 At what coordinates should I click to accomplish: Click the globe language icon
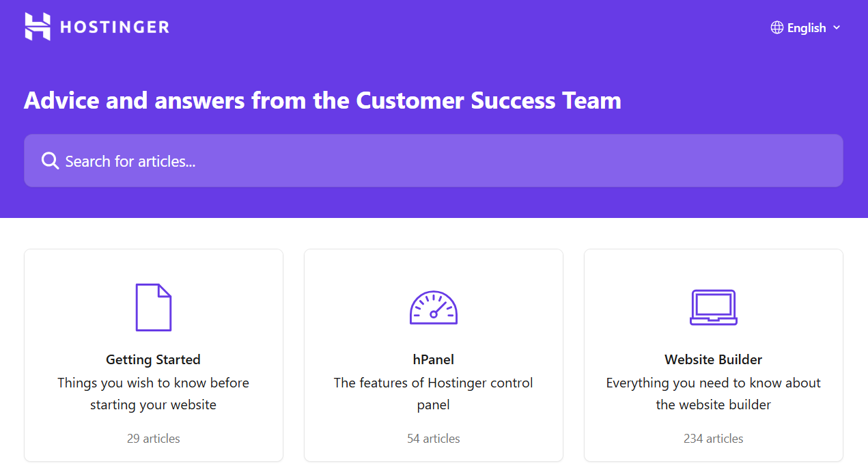(x=776, y=27)
